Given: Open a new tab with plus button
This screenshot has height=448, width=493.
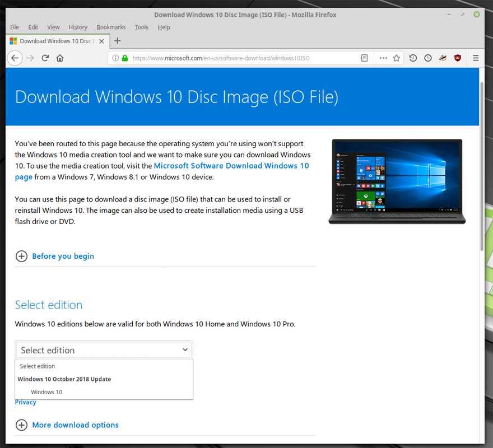Looking at the screenshot, I should tap(117, 41).
